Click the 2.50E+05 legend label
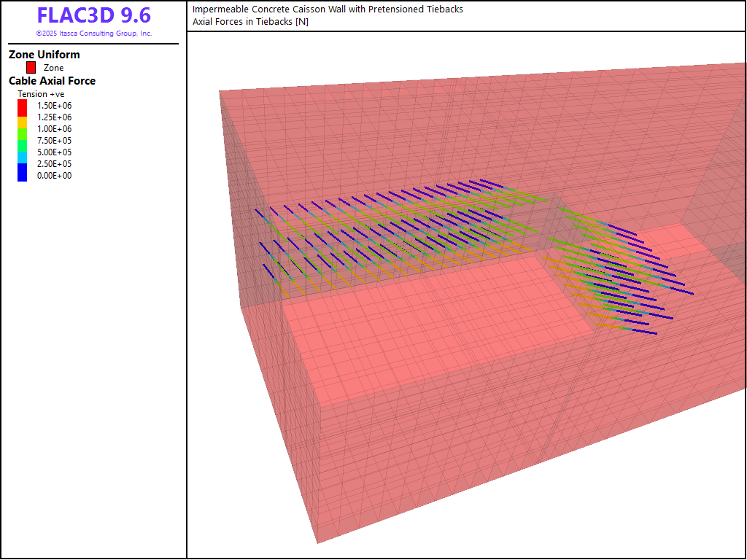 (x=54, y=163)
